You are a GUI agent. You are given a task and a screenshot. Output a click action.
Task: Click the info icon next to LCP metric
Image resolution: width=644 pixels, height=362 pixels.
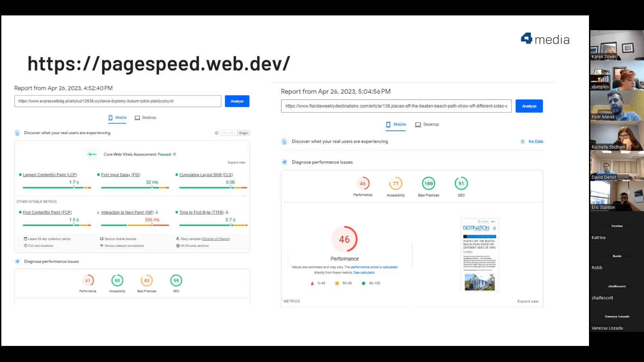tap(50, 175)
